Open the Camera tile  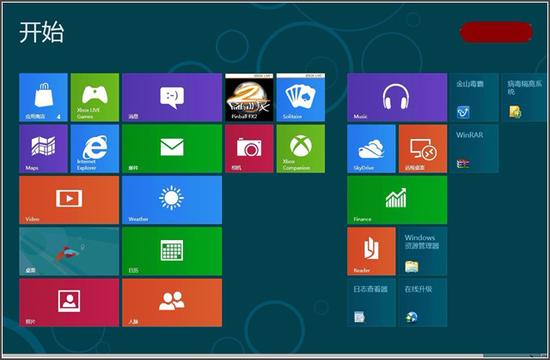click(249, 149)
